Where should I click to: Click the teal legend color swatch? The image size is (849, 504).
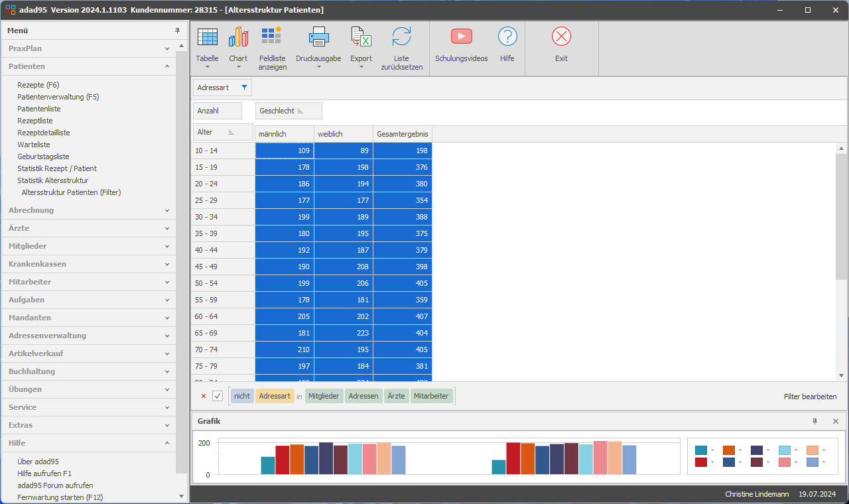(700, 450)
